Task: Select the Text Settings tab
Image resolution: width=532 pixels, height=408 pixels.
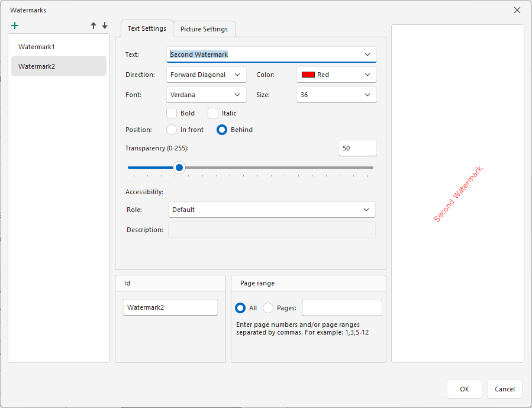Action: coord(147,28)
